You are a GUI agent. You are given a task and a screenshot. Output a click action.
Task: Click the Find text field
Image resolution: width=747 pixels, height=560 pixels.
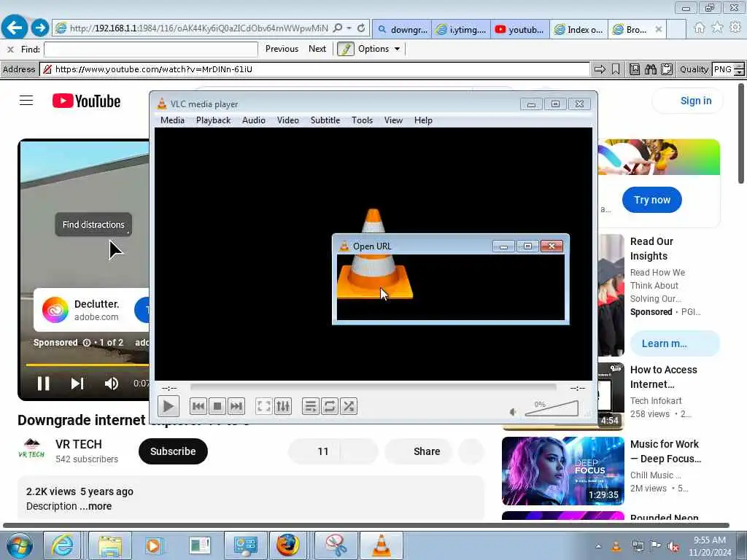pos(150,49)
